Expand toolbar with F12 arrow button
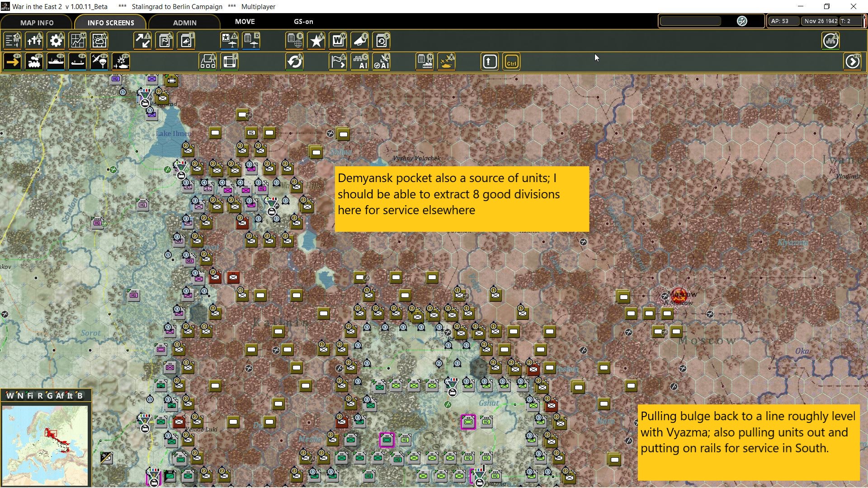The image size is (868, 488). click(852, 62)
